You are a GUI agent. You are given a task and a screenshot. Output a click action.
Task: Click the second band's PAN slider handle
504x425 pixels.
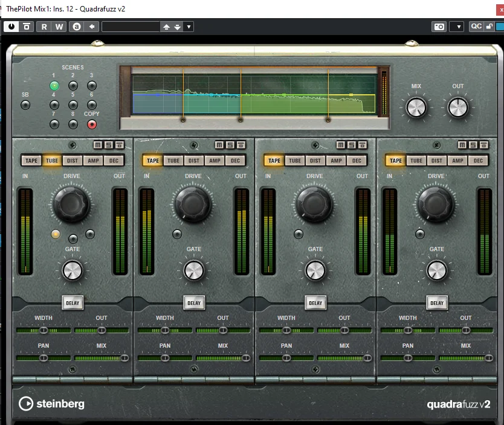point(165,358)
